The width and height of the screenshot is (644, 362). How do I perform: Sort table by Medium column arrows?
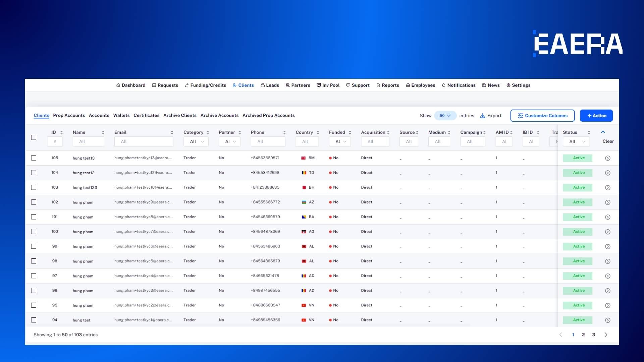pyautogui.click(x=449, y=133)
